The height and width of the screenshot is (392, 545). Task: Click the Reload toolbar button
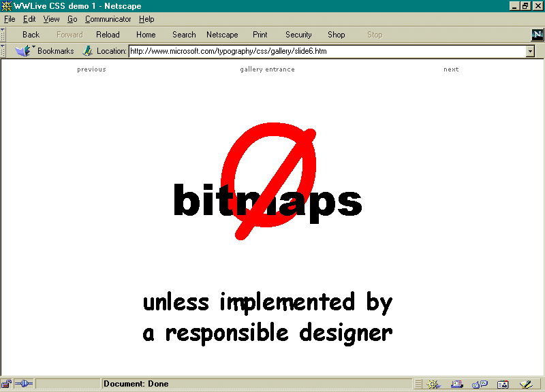(108, 35)
